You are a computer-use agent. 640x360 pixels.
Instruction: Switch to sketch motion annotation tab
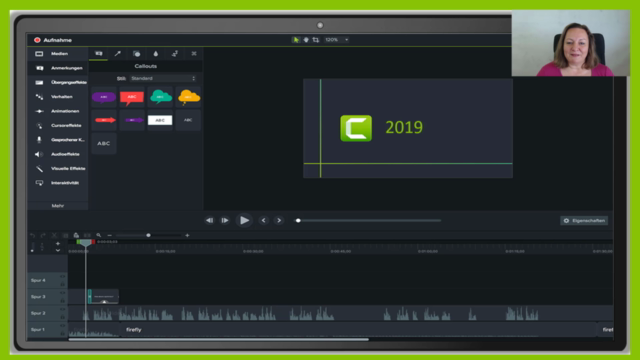pyautogui.click(x=175, y=53)
